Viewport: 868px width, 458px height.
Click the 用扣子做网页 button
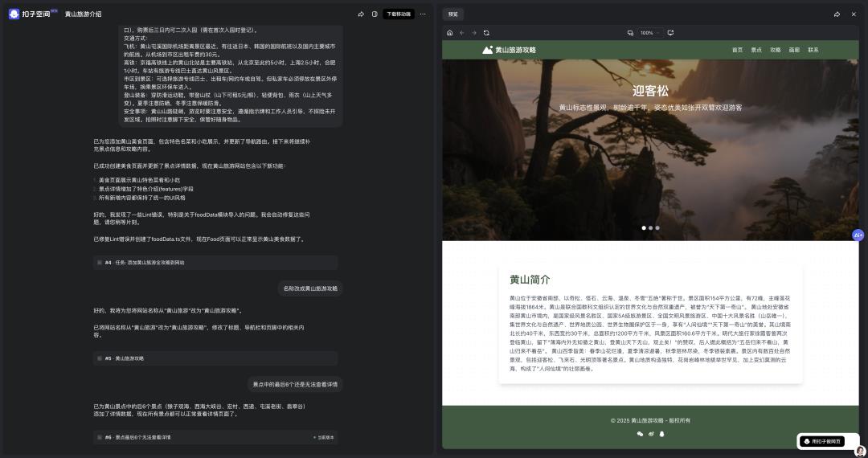coord(821,441)
